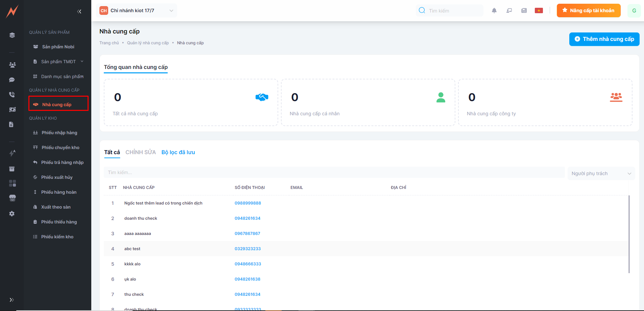Viewport: 644px width, 311px height.
Task: Click the Thêm nhà cung cấp button
Action: point(604,39)
